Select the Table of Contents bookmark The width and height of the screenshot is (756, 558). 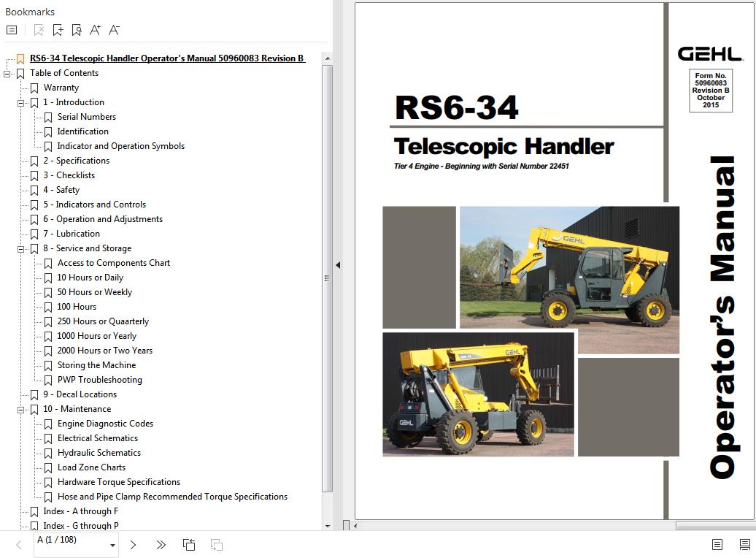(64, 73)
